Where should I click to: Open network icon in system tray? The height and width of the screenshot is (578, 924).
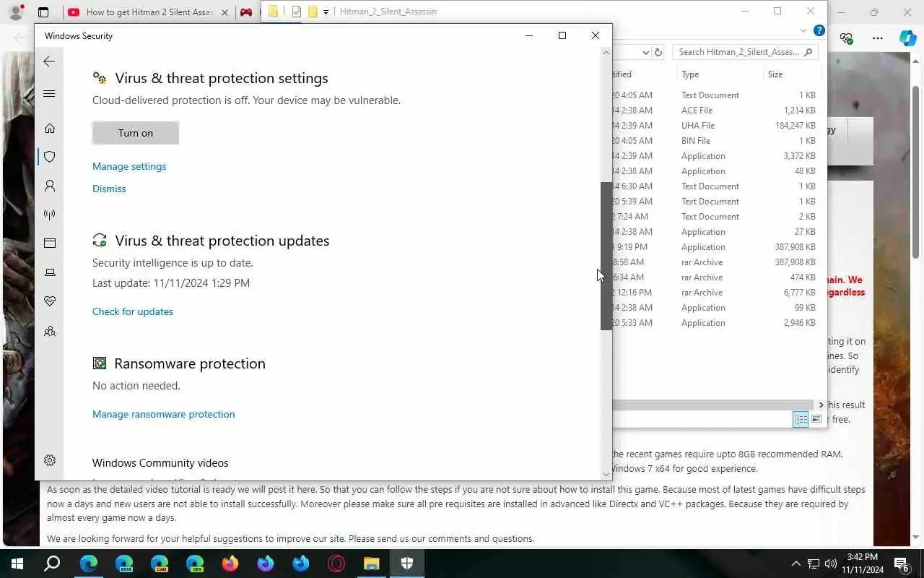[814, 564]
